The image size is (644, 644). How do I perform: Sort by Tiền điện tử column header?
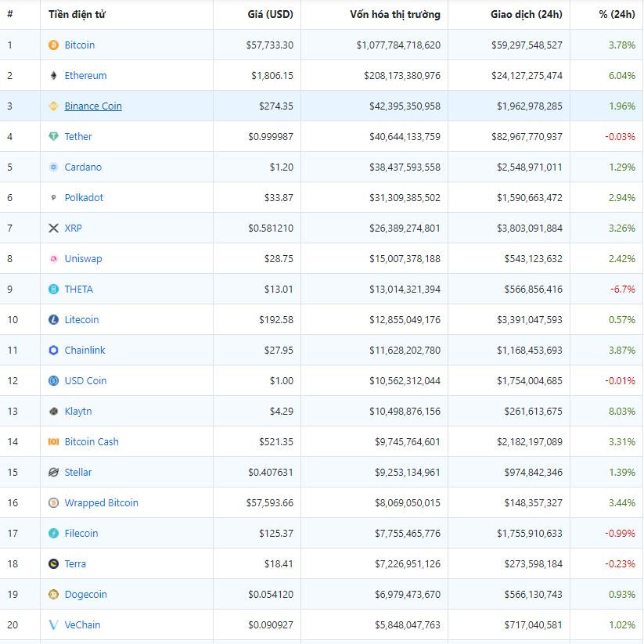click(x=77, y=14)
